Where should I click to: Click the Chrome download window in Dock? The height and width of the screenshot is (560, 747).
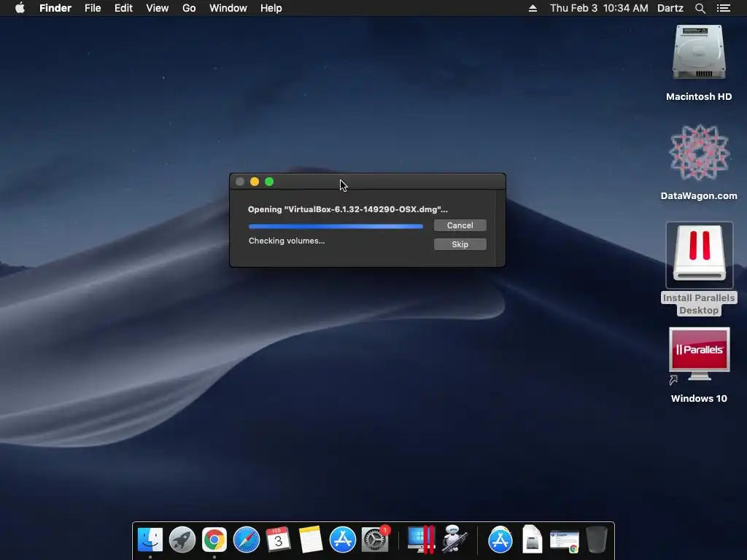tap(565, 542)
